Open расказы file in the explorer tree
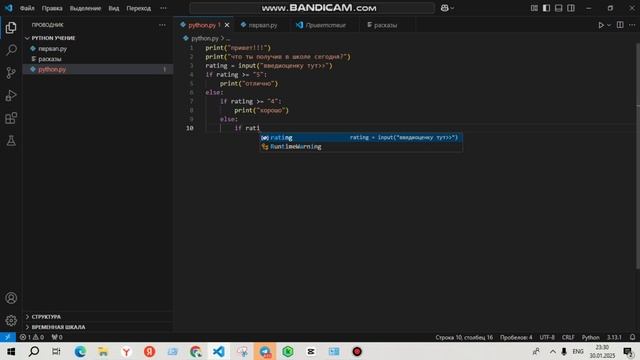Image resolution: width=640 pixels, height=360 pixels. (98, 59)
